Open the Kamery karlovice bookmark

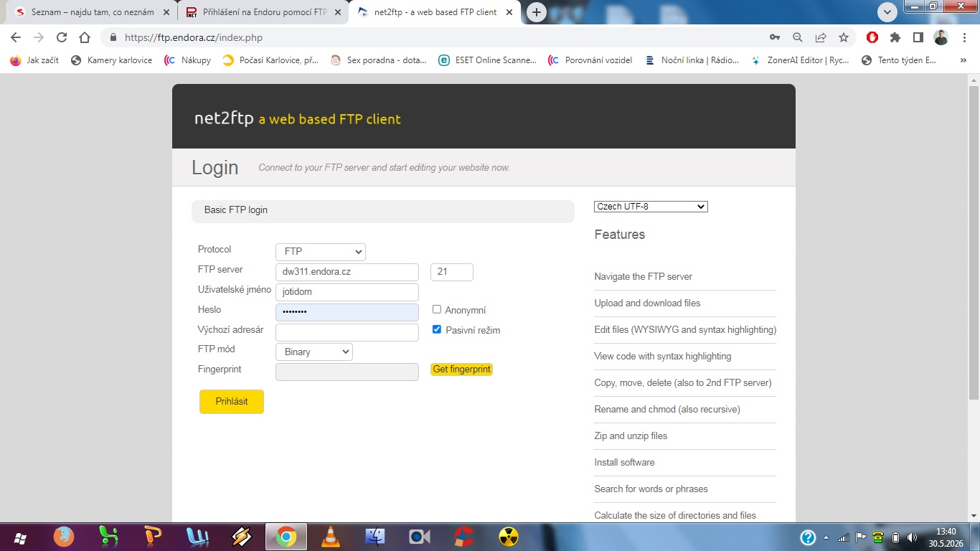(x=111, y=60)
